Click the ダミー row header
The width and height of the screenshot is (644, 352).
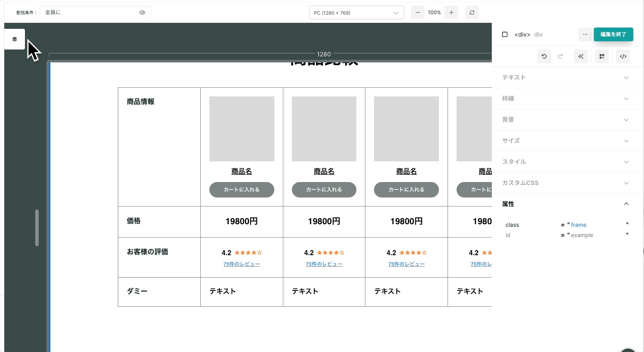(159, 292)
